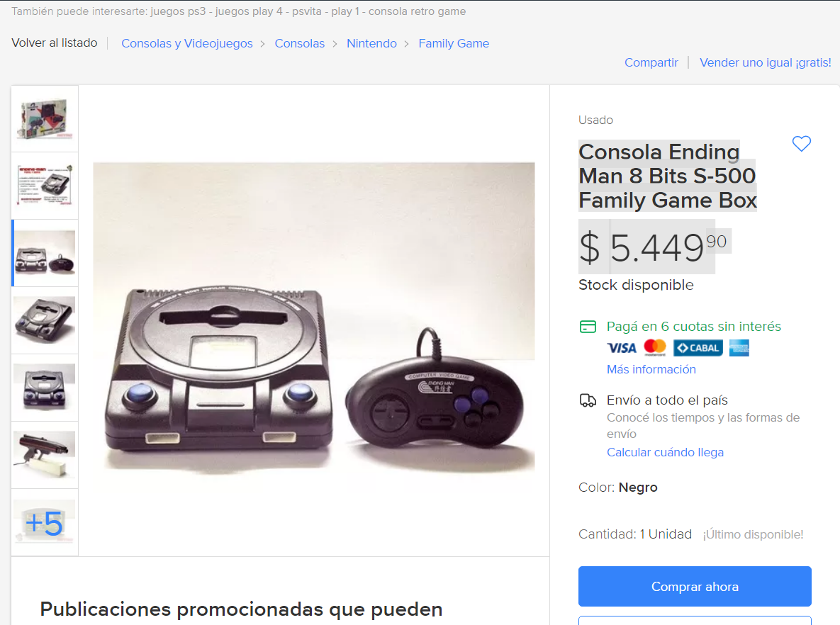Click the Comprar ahora button

point(695,587)
